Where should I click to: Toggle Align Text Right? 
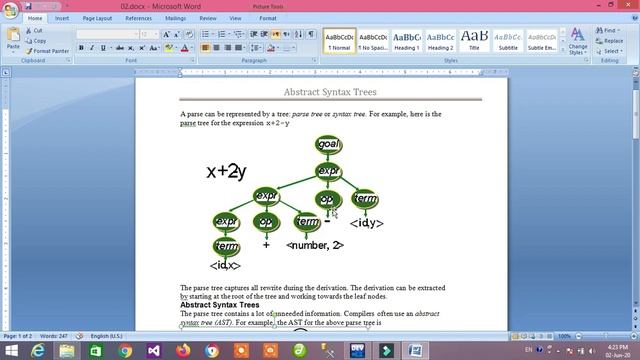[x=227, y=48]
